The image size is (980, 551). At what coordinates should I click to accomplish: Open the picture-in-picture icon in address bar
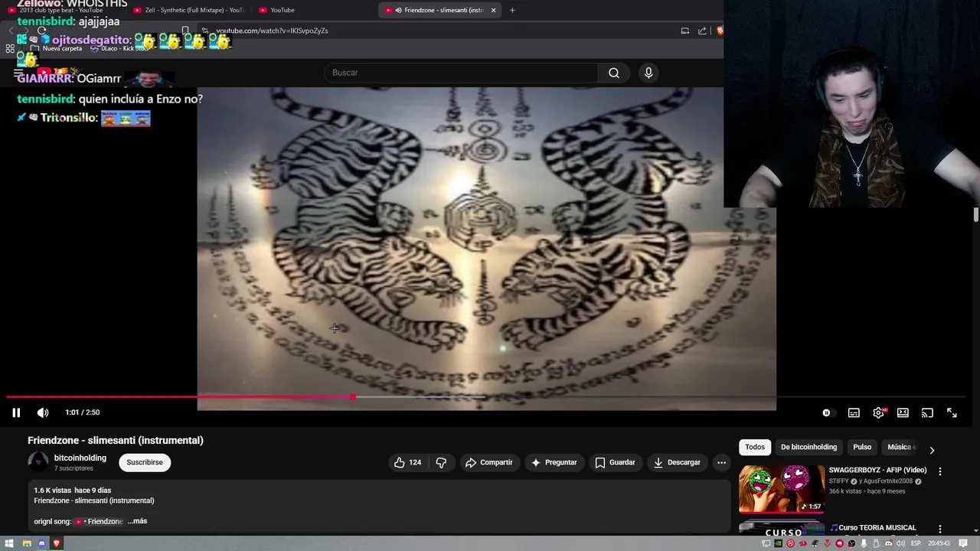click(685, 31)
